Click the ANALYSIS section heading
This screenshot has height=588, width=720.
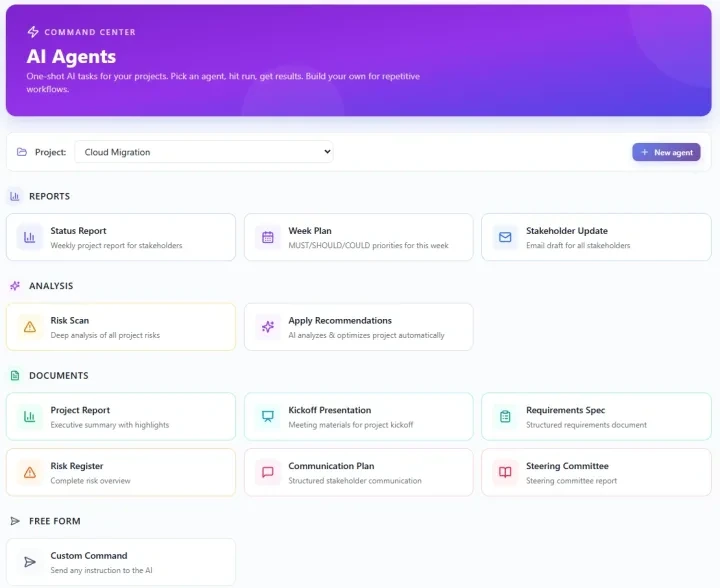(51, 286)
